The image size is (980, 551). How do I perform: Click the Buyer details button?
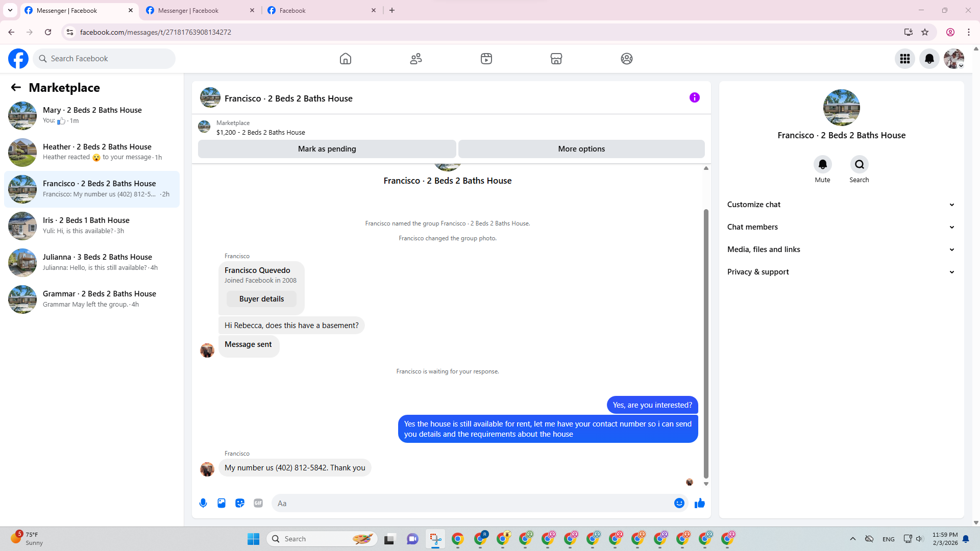coord(261,299)
